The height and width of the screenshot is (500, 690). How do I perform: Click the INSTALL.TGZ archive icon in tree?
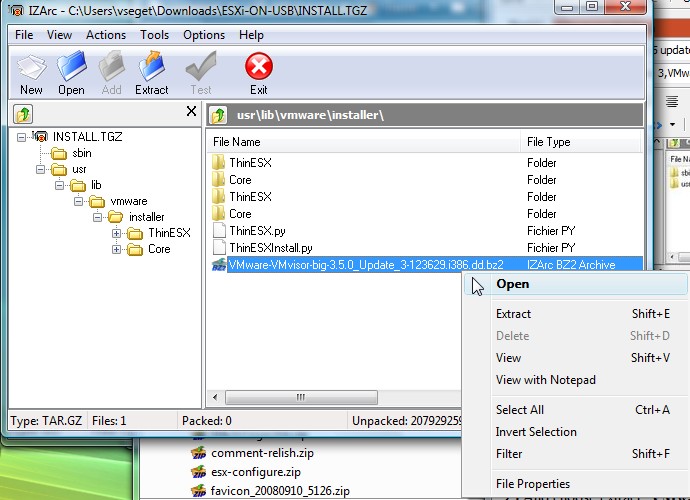[40, 137]
